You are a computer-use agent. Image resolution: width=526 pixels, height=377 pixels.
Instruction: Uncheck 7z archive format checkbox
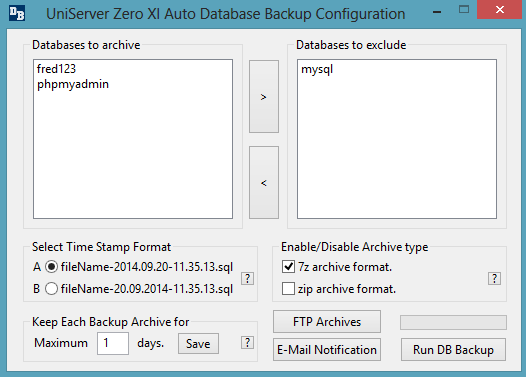coord(288,267)
